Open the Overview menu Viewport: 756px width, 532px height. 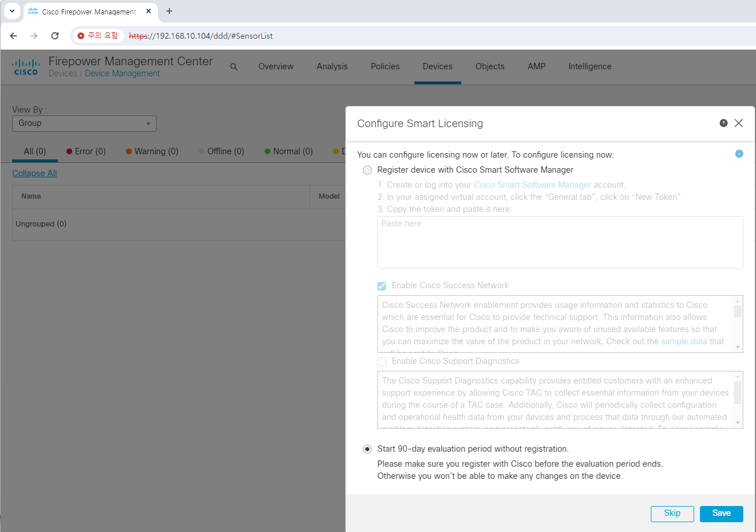pyautogui.click(x=276, y=66)
